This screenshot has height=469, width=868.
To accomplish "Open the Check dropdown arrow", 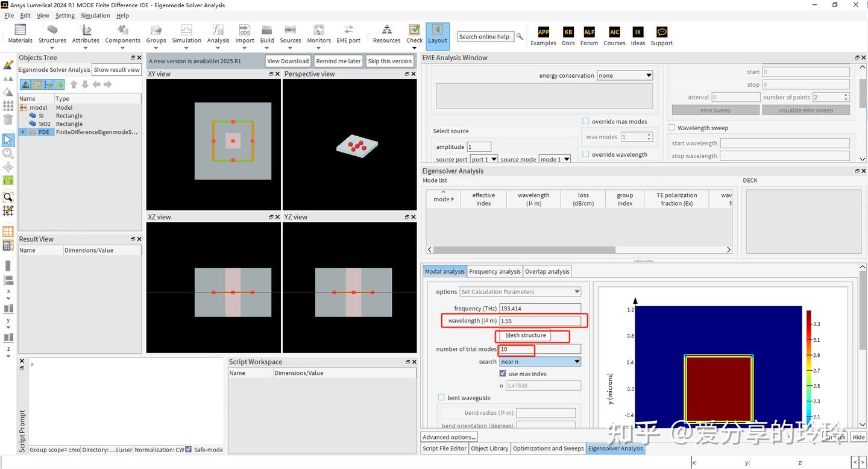I will point(414,48).
